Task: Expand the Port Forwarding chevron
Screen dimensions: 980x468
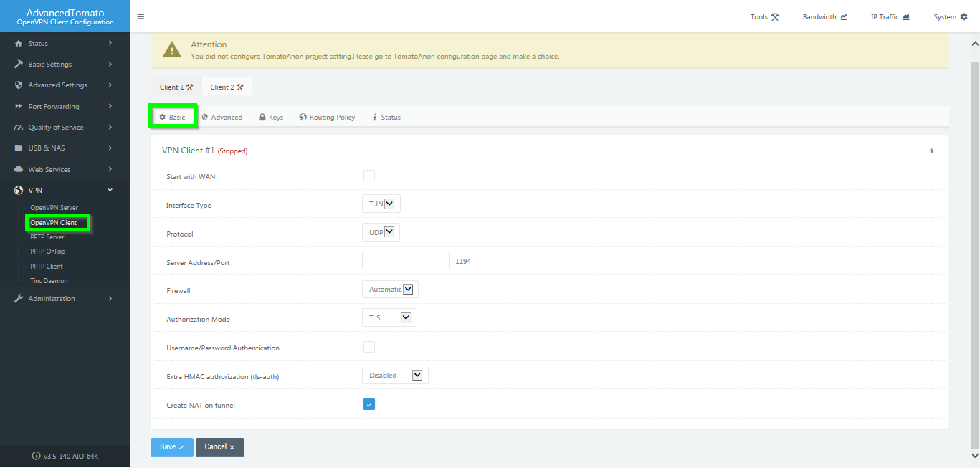Action: [110, 107]
